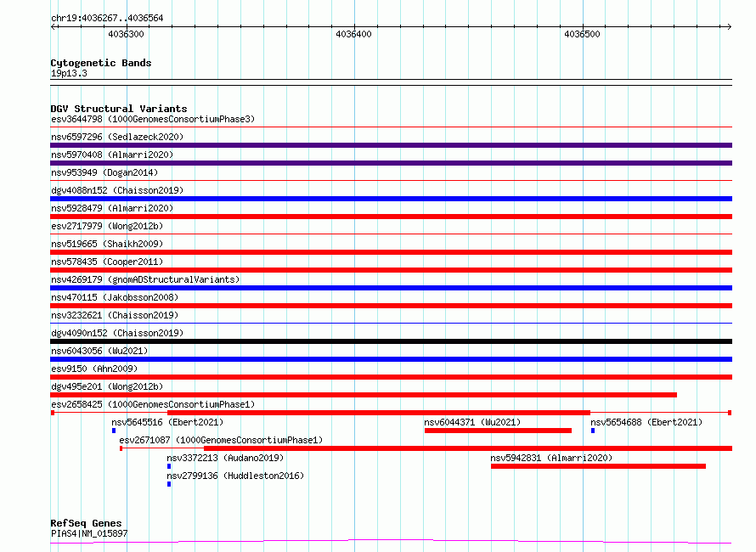The width and height of the screenshot is (756, 552).
Task: Click the PIAS4|NM_015897 RefSeq gene label
Action: (x=89, y=533)
